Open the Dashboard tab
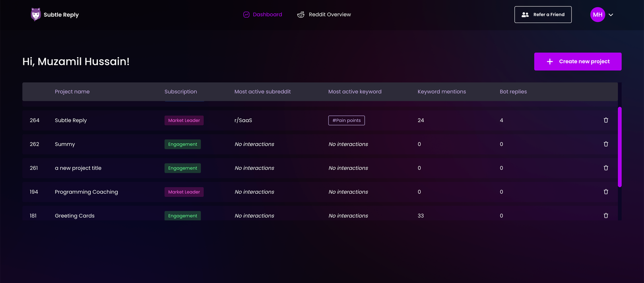This screenshot has height=283, width=644. coord(263,14)
